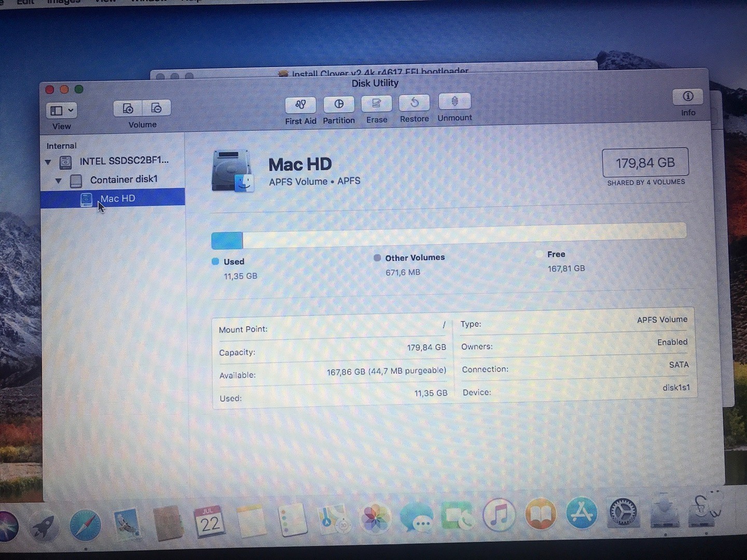The image size is (747, 560).
Task: Open Contacts from the Dock
Action: [168, 523]
